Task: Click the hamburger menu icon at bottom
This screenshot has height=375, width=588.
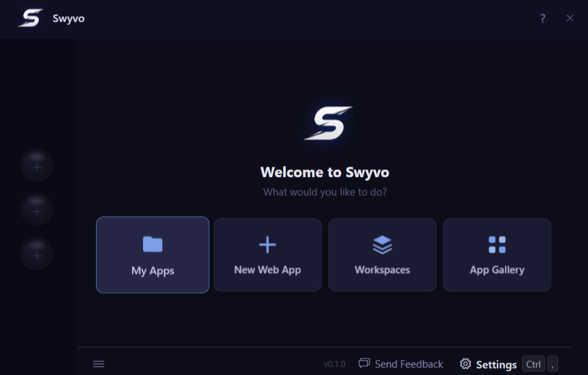Action: (x=99, y=363)
